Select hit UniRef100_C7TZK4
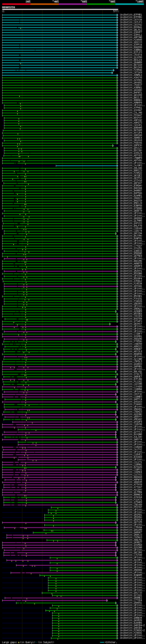This screenshot has height=644, width=146. (x=131, y=600)
